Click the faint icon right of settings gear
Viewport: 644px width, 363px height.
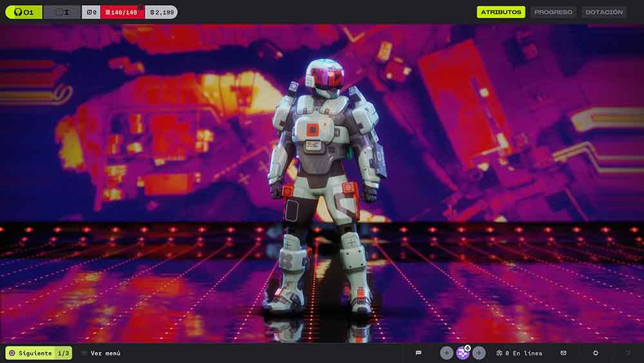[x=628, y=353]
